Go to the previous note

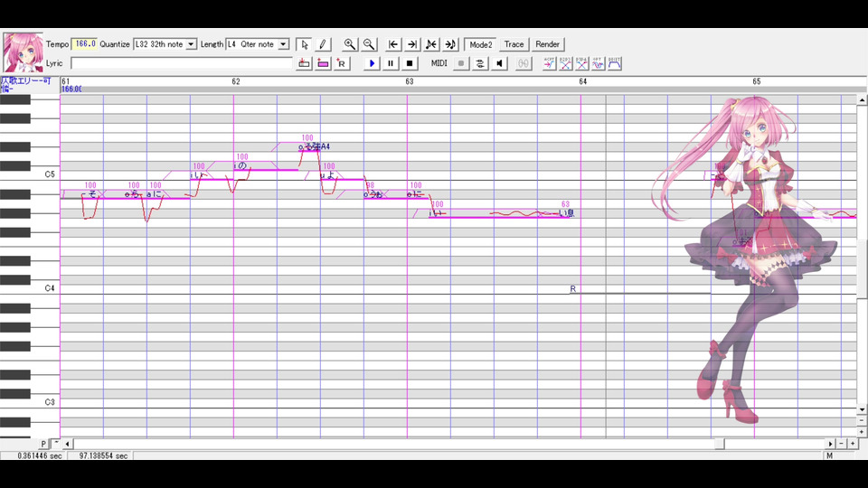tap(430, 44)
